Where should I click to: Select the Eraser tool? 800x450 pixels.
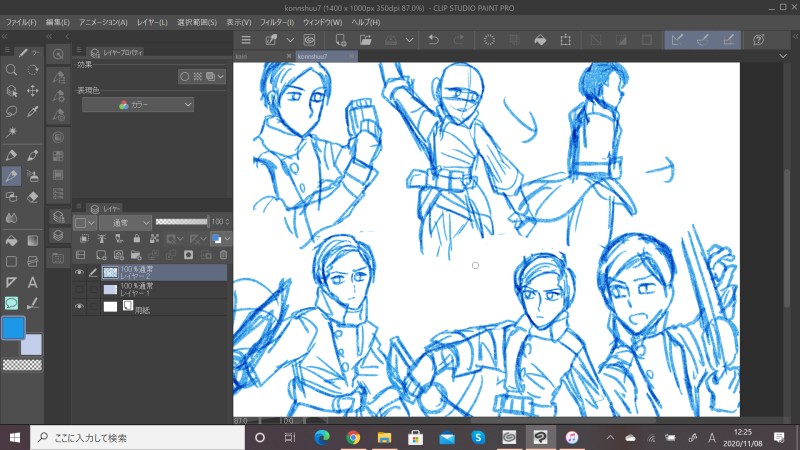pos(33,197)
